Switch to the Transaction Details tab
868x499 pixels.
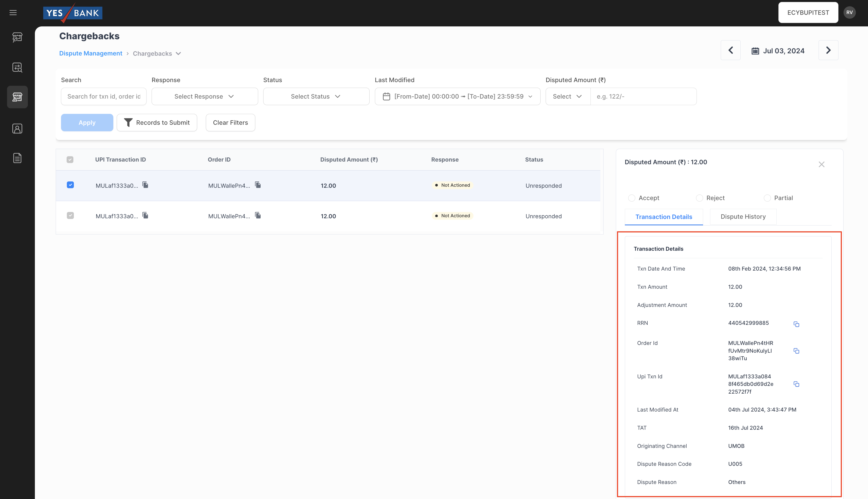(664, 217)
